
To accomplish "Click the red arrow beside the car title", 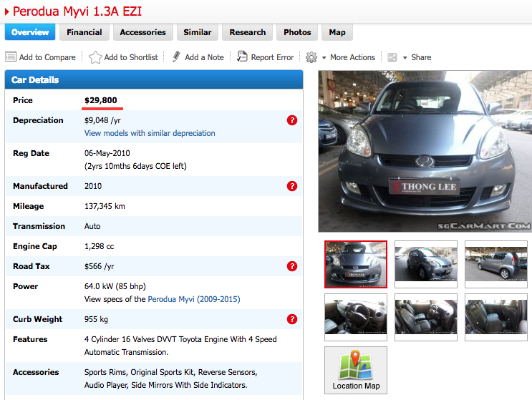I will 6,12.
